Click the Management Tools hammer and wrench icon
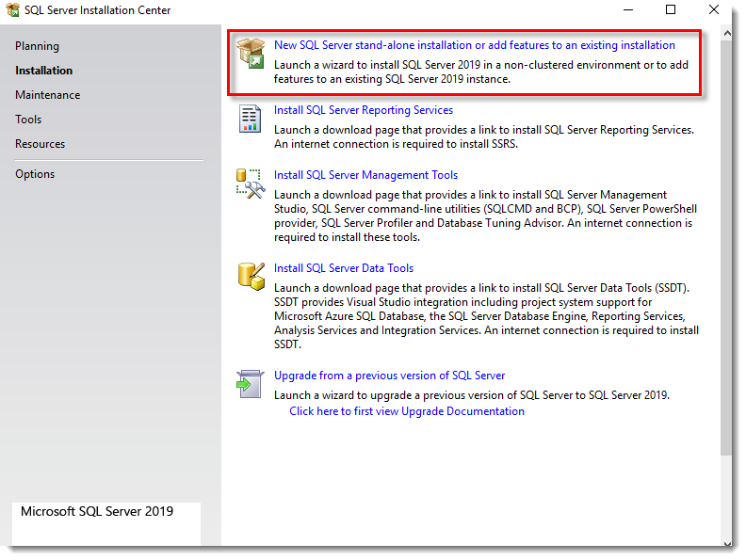Screen dimensions: 746x560 tap(251, 184)
